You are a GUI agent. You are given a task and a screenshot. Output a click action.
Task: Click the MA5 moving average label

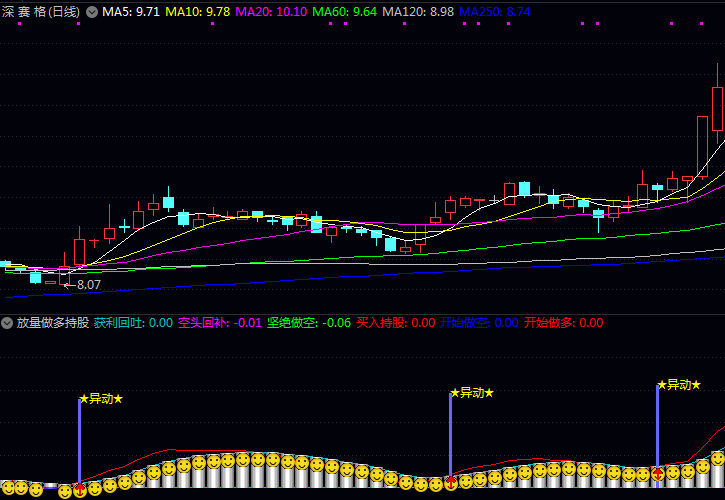click(x=131, y=12)
